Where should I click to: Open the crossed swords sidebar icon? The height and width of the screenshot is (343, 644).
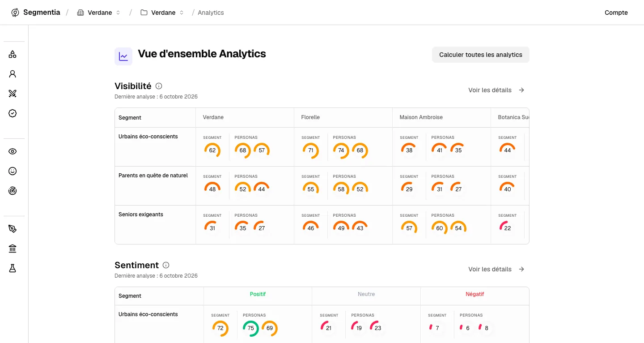coord(13,94)
